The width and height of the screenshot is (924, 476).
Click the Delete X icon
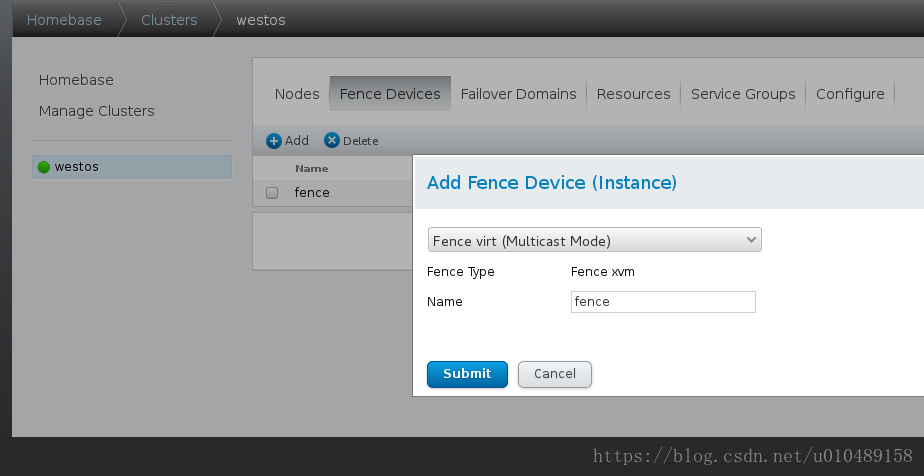(x=332, y=140)
